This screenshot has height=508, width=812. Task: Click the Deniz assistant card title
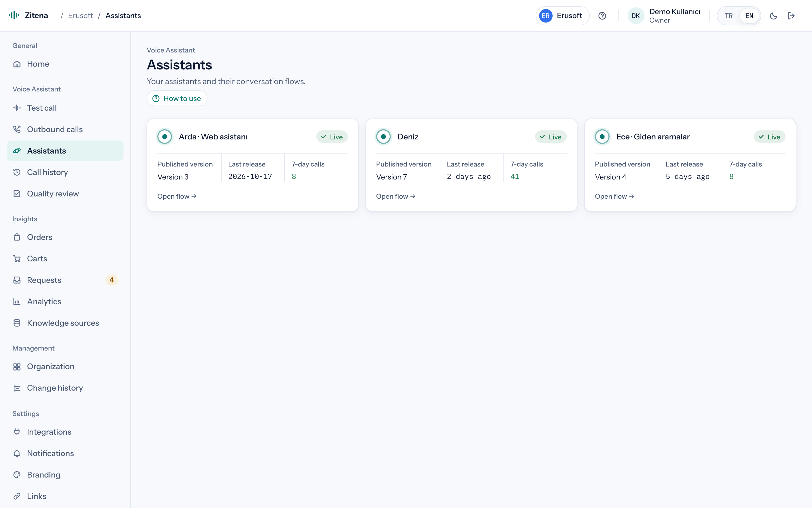(408, 137)
